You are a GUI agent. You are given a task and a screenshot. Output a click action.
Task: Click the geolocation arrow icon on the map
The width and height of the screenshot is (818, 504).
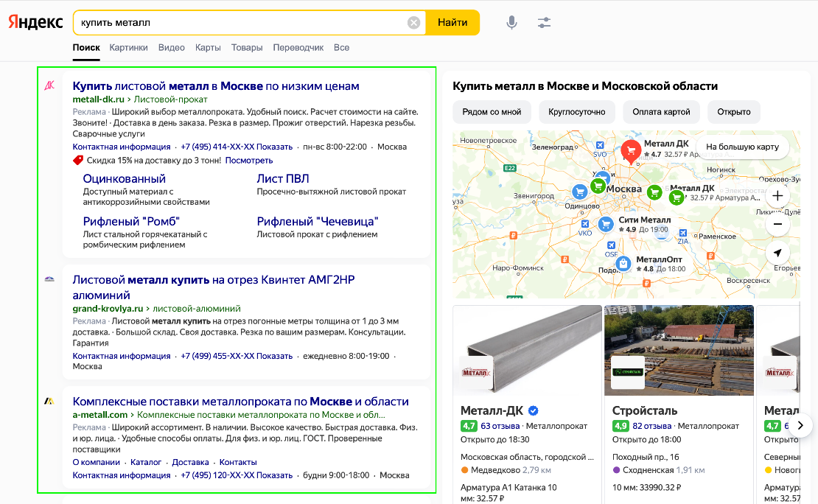coord(777,253)
